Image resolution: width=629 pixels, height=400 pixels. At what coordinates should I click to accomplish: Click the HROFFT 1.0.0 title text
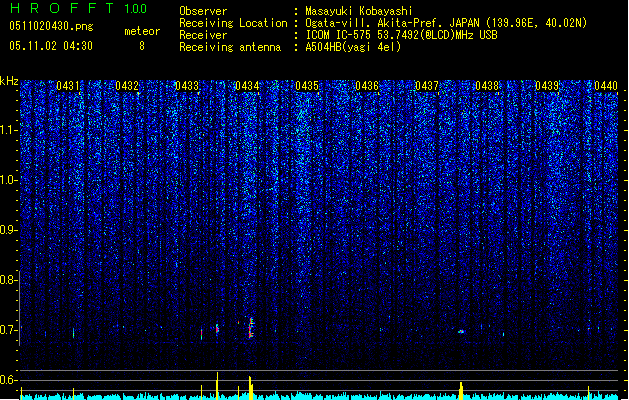click(78, 8)
